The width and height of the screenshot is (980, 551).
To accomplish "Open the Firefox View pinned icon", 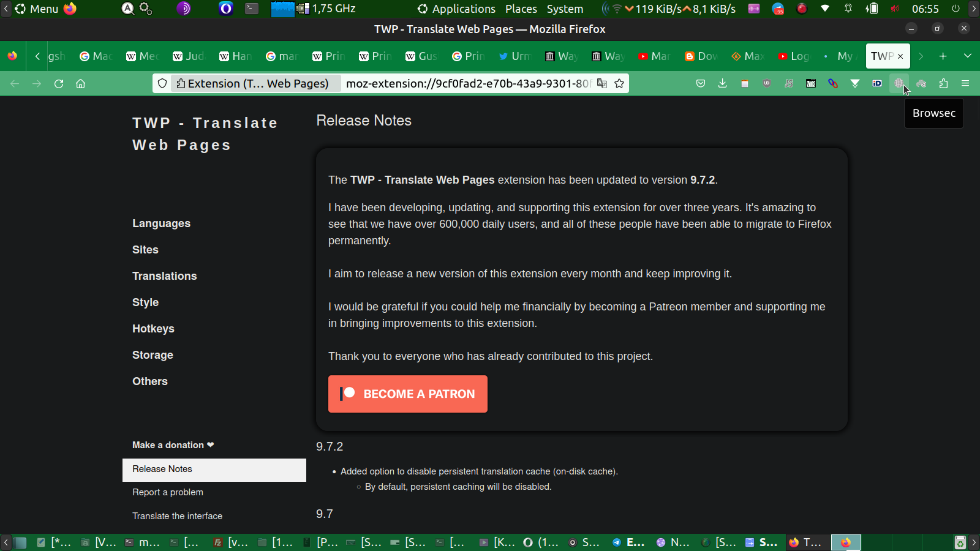I will [x=12, y=56].
